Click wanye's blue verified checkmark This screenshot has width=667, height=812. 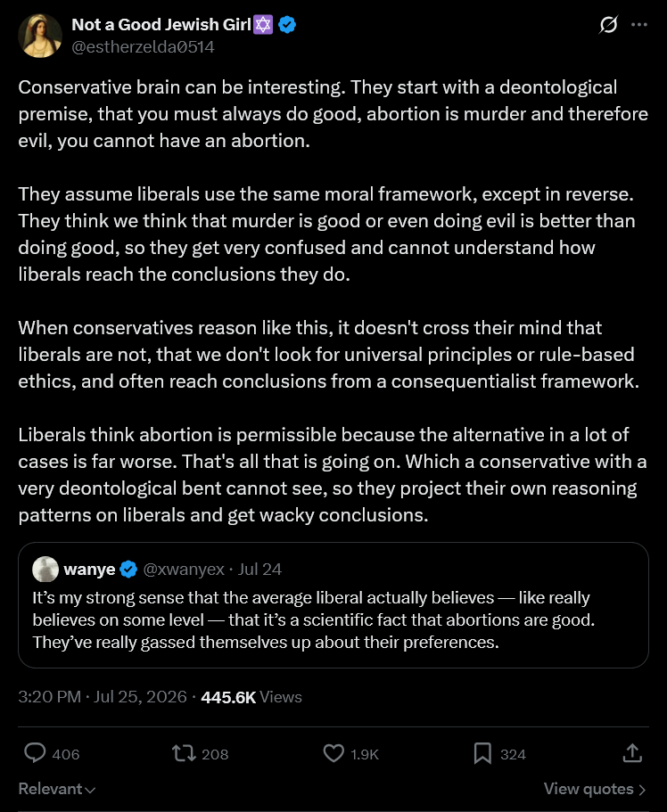pyautogui.click(x=128, y=570)
